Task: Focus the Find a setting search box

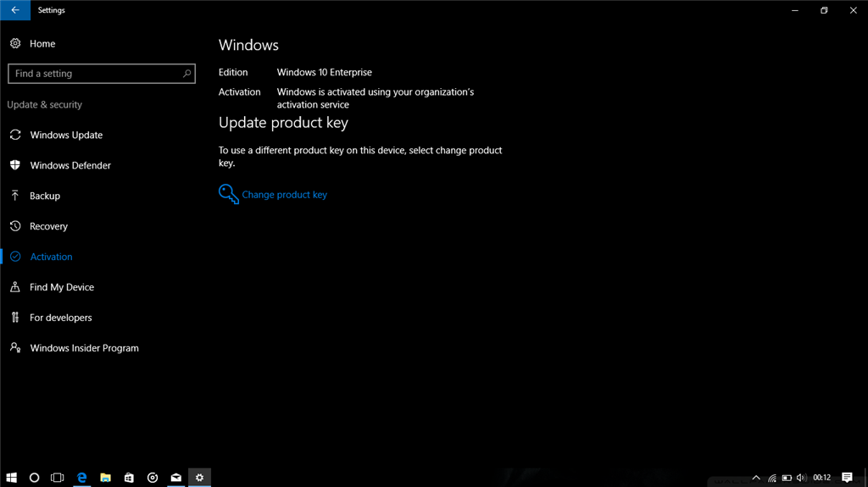Action: (x=102, y=74)
